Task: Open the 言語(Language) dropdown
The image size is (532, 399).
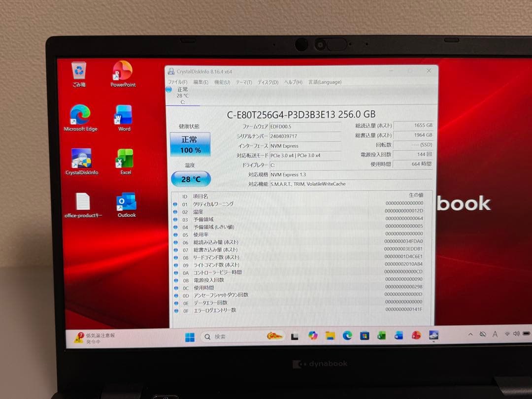Action: [325, 82]
